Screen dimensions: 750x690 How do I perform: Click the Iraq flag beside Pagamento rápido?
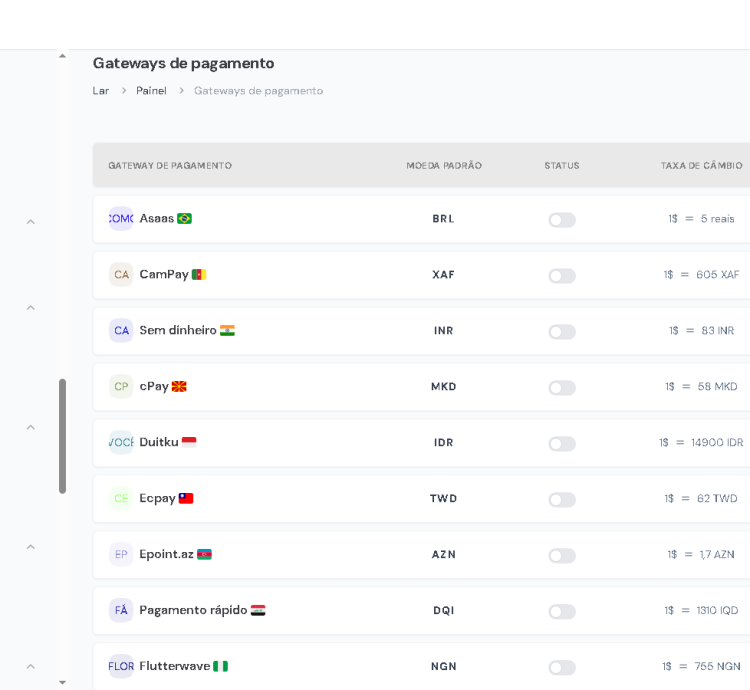[258, 610]
